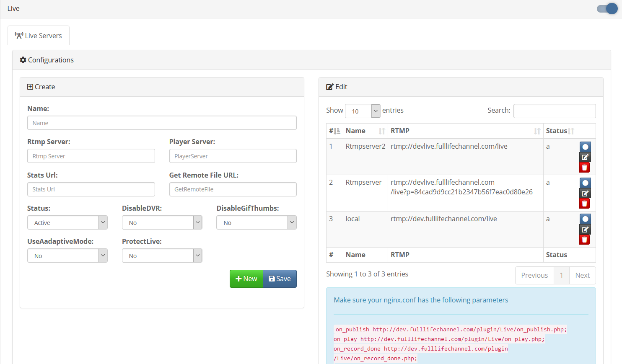Delete the local server row
Image resolution: width=622 pixels, height=364 pixels.
[585, 240]
